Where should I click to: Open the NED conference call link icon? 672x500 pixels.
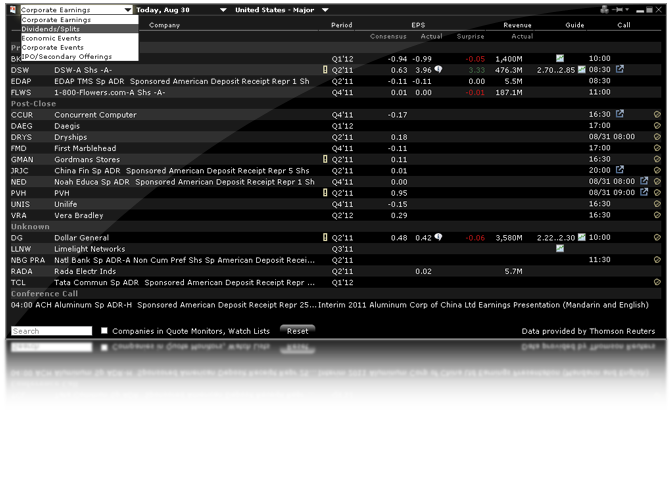[644, 181]
